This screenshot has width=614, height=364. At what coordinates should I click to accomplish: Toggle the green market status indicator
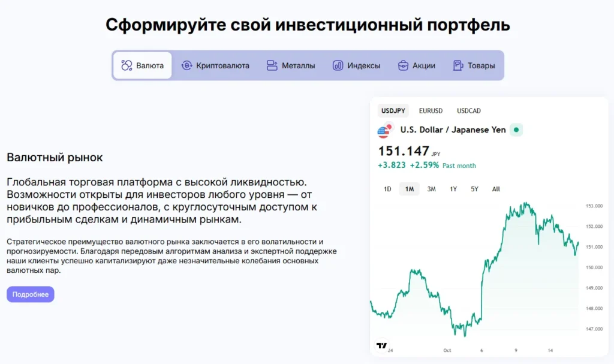516,130
